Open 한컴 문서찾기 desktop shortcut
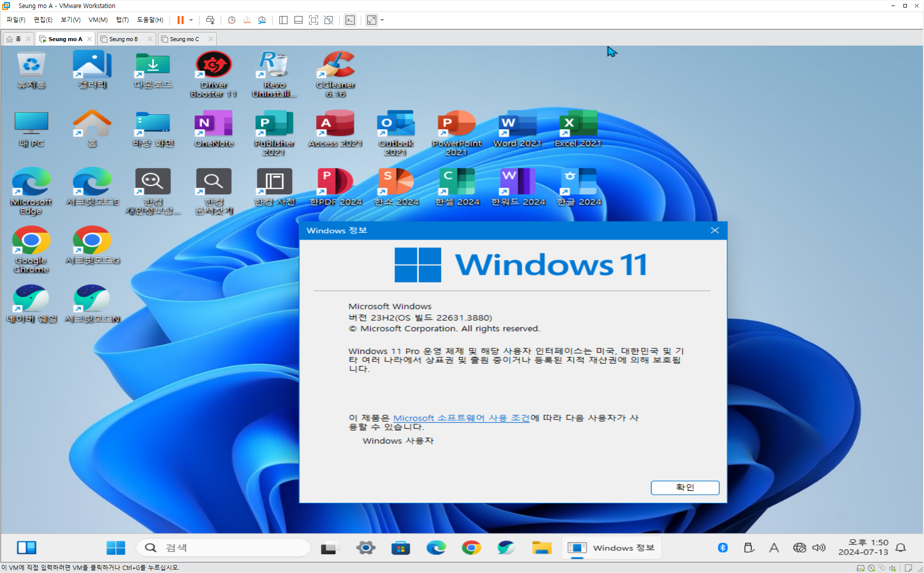924x573 pixels. tap(214, 192)
